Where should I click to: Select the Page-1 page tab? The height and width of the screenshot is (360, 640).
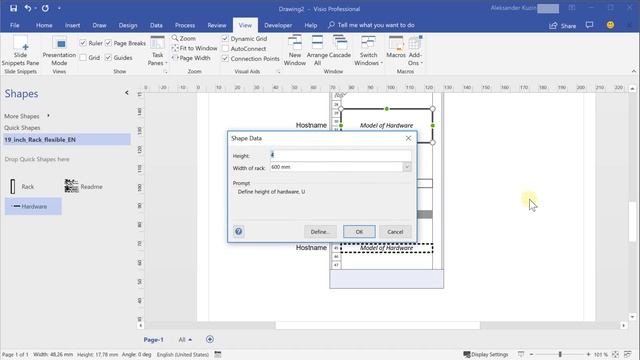(153, 339)
